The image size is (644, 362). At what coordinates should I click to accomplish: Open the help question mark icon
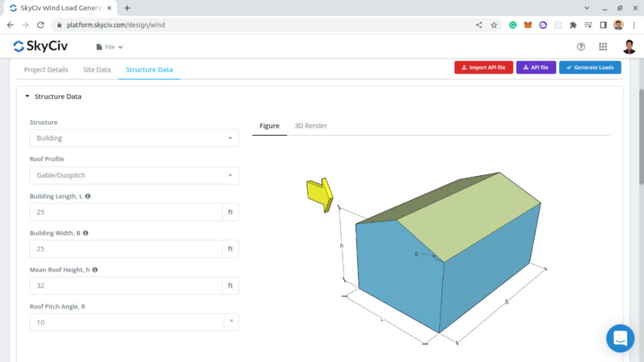[x=581, y=47]
